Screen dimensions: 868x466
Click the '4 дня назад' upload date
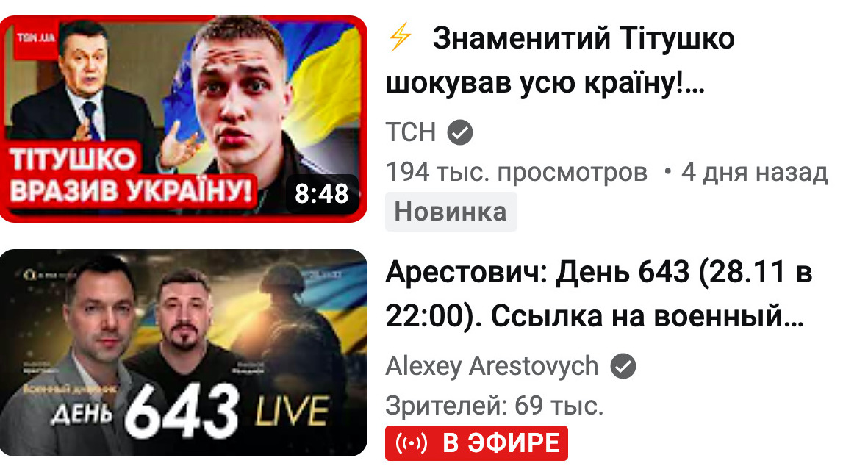pos(755,172)
